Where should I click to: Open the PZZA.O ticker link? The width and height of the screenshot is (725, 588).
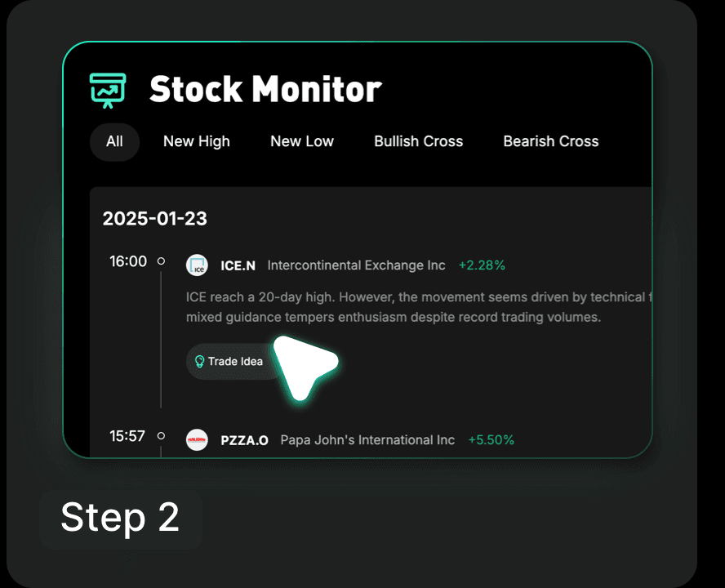245,440
